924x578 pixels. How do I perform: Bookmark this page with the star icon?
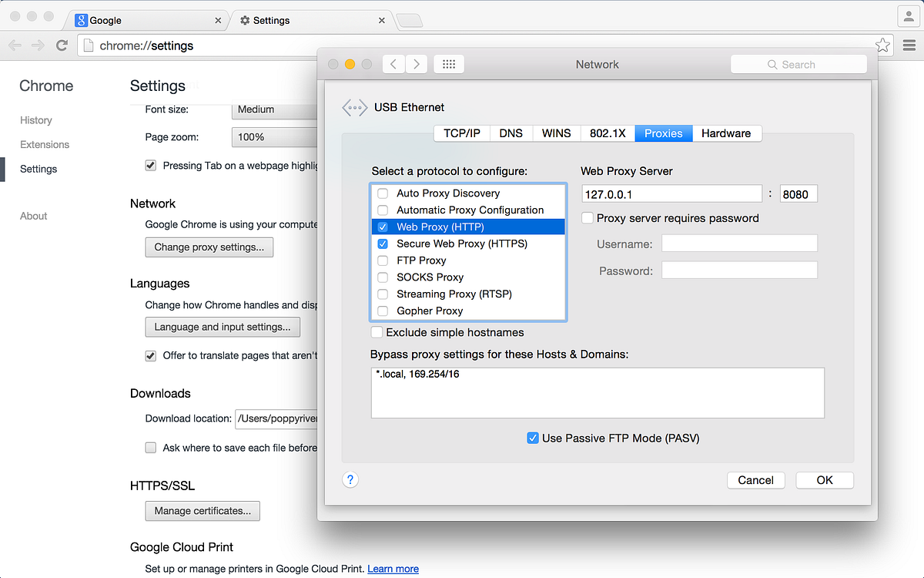pos(882,45)
